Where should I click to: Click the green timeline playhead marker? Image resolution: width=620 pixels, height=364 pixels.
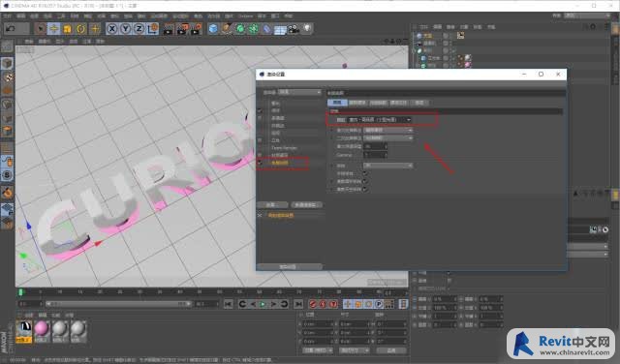(x=20, y=292)
